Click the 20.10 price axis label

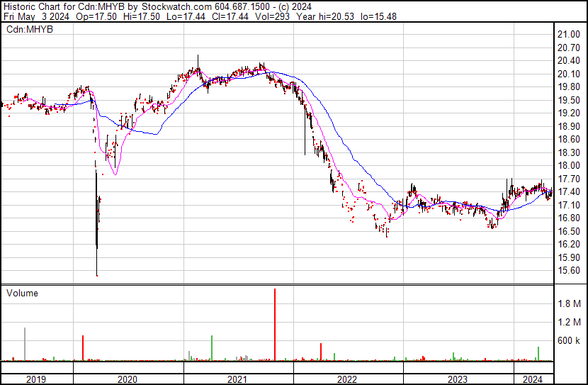pyautogui.click(x=568, y=74)
